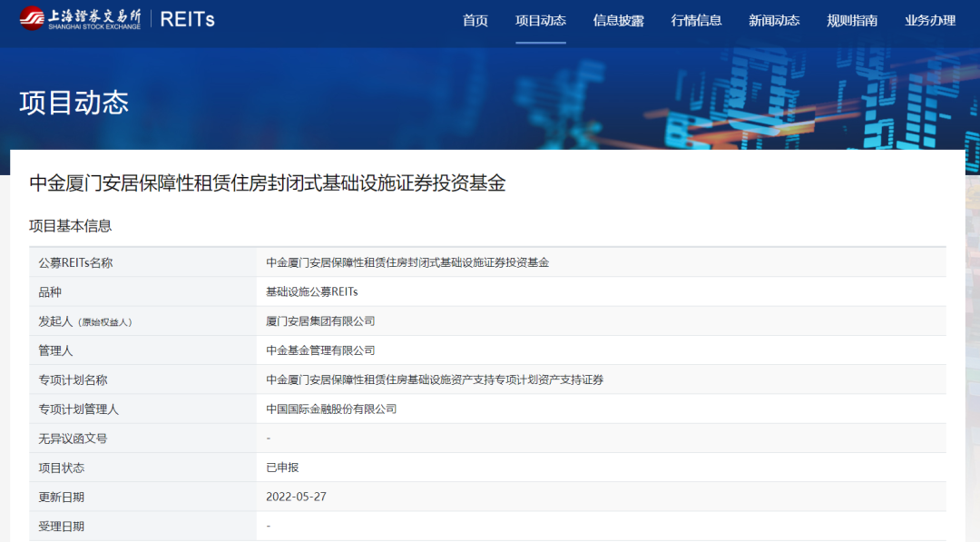Open the 规则指南 menu
Viewport: 980px width, 542px height.
pos(852,21)
